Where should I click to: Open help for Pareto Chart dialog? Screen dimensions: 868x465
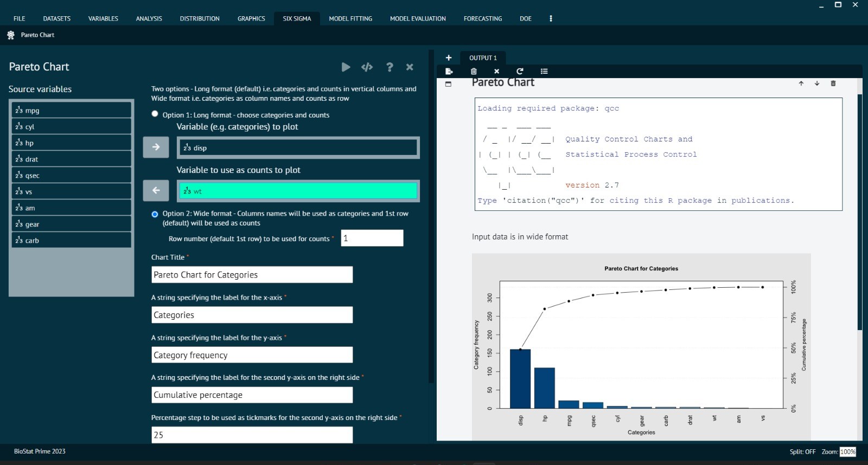coord(389,67)
